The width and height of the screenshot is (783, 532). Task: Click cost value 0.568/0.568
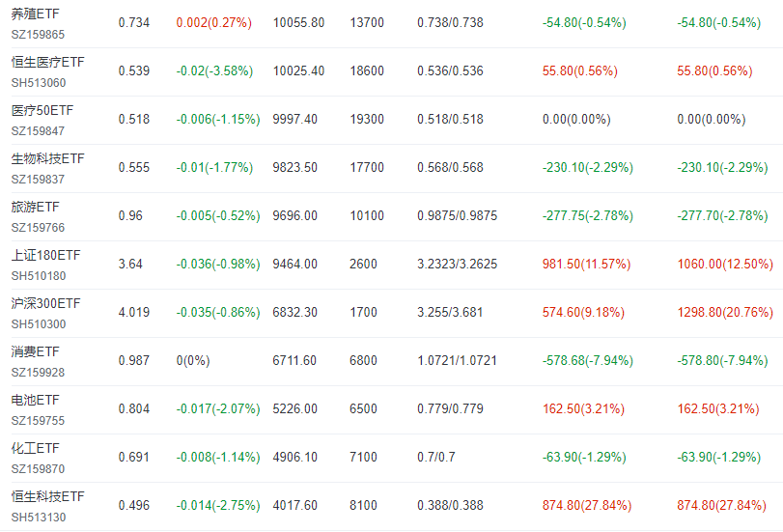[451, 167]
